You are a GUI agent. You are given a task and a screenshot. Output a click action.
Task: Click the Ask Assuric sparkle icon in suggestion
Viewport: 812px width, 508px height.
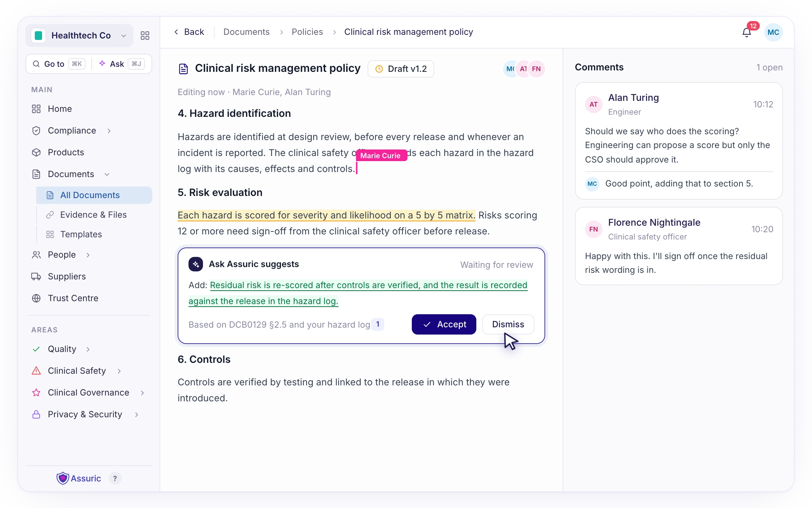tap(196, 264)
